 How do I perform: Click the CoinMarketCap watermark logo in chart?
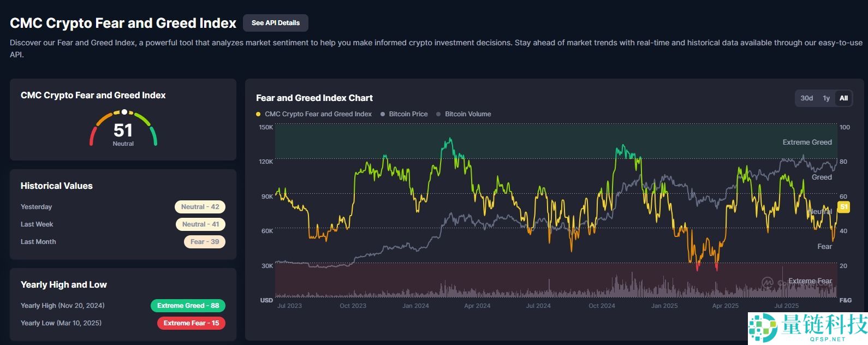tap(768, 282)
